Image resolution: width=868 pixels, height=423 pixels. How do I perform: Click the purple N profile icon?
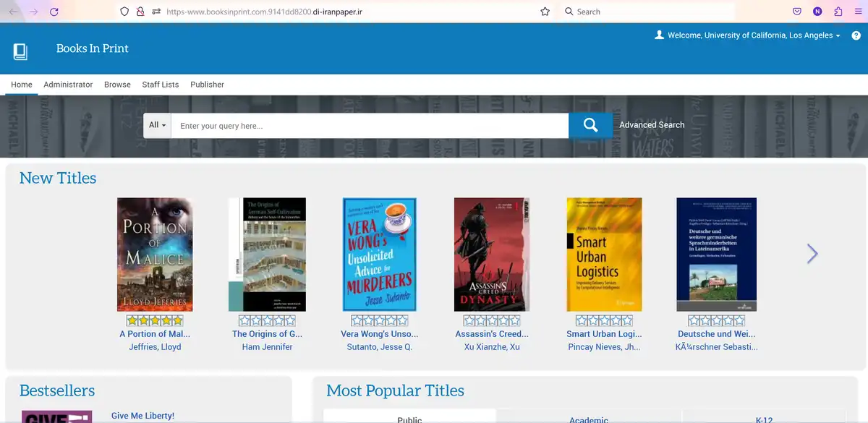coord(817,12)
